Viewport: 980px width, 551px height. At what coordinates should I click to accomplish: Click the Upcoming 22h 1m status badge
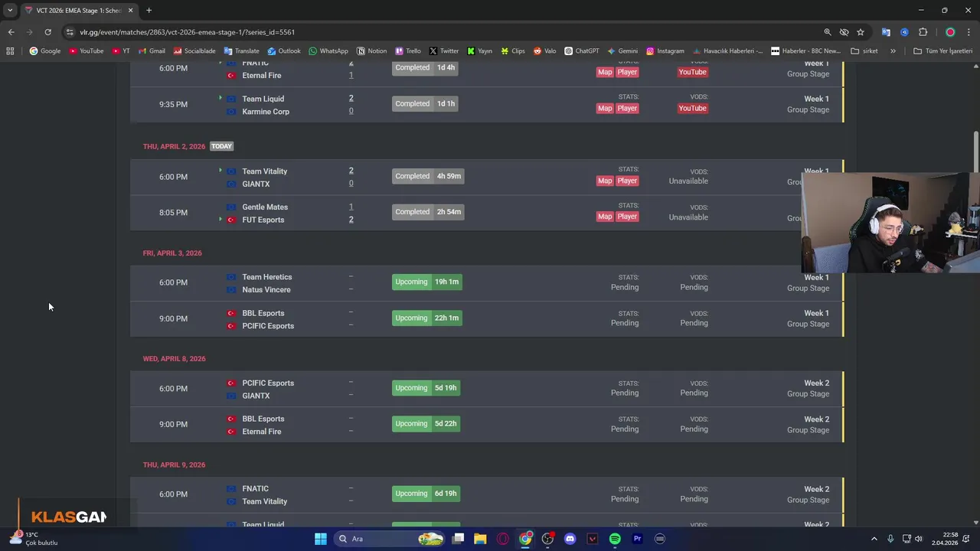(427, 318)
